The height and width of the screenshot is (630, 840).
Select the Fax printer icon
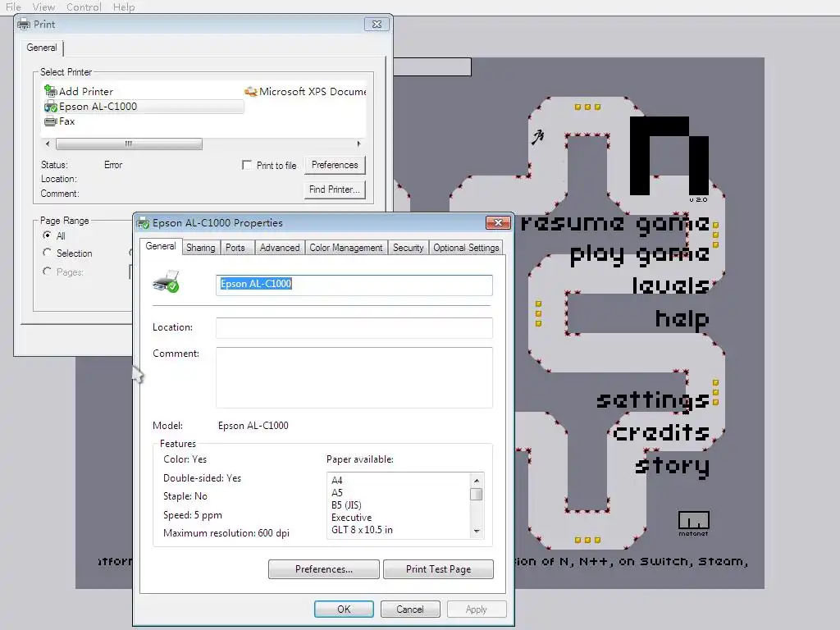pos(50,121)
